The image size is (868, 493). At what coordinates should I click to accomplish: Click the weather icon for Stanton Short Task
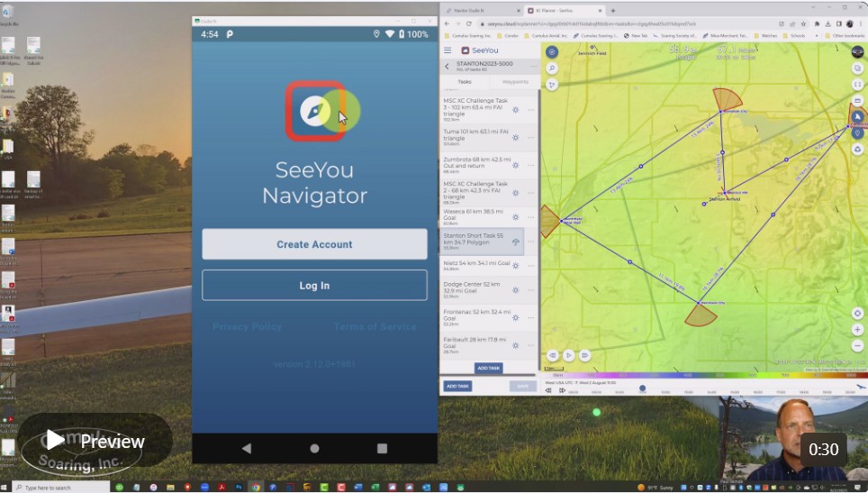pos(515,242)
